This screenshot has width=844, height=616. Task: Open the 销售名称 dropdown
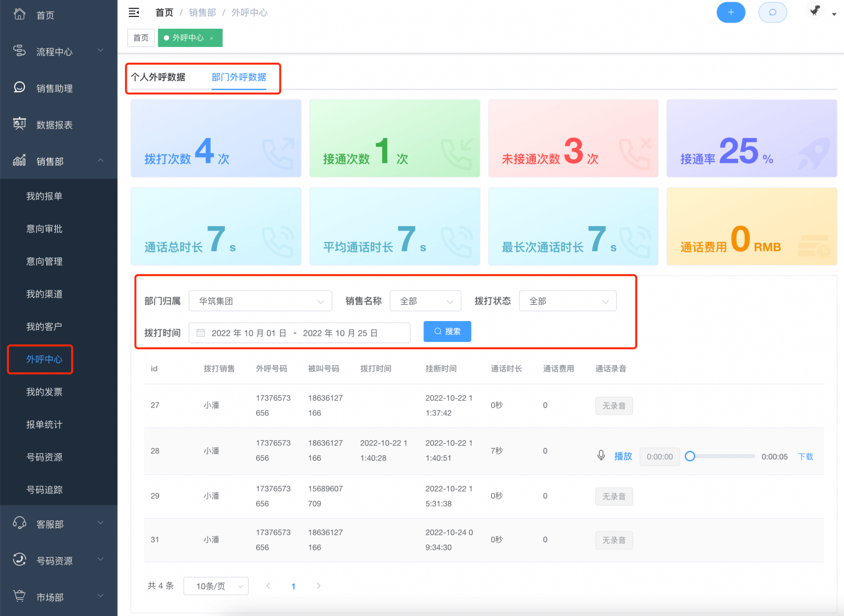pos(425,301)
